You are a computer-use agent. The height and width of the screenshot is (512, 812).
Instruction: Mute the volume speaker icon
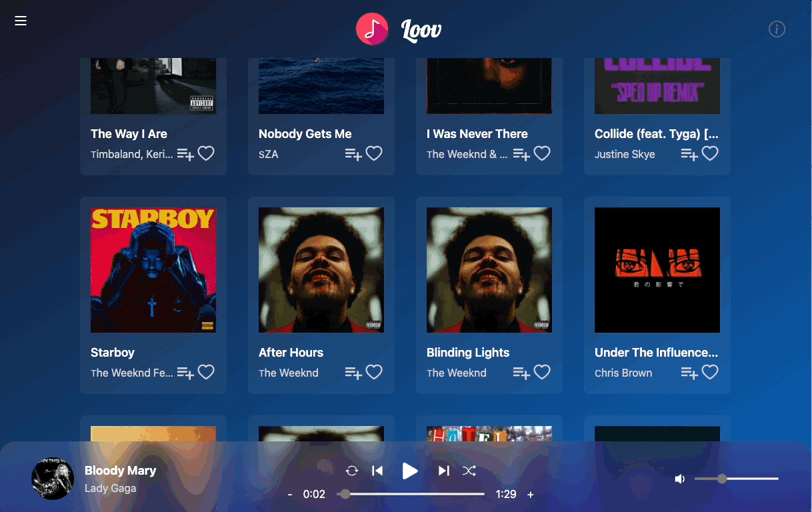[679, 479]
